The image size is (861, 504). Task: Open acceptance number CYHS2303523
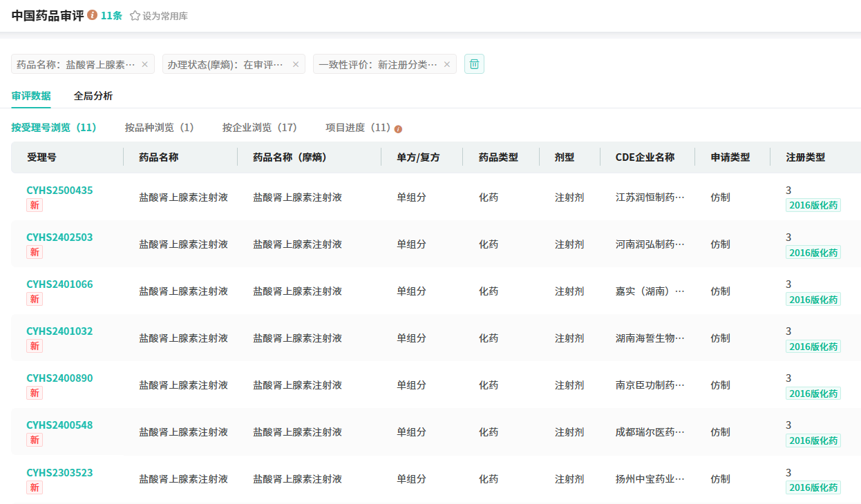pos(59,473)
